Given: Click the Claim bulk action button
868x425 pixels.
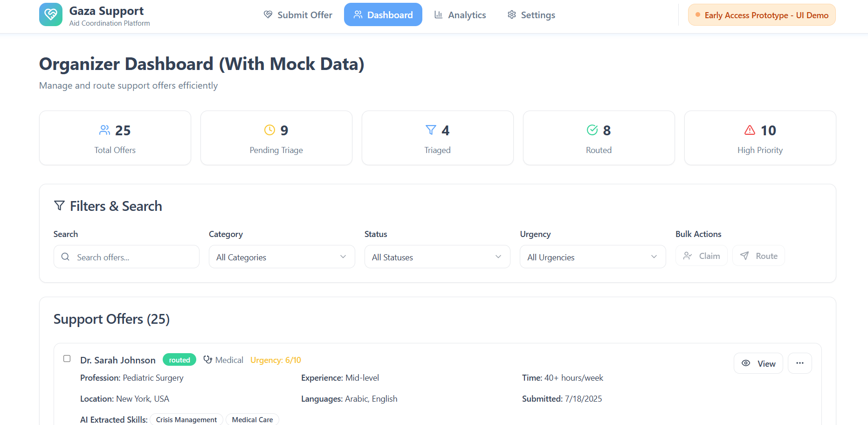Looking at the screenshot, I should coord(702,256).
